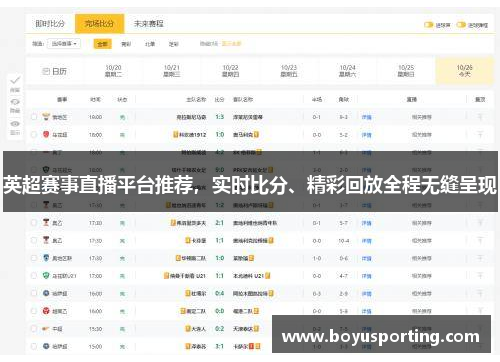The width and height of the screenshot is (500, 362).
Task: Tick the checkbox of the 15:00 match
Action: (x=34, y=346)
